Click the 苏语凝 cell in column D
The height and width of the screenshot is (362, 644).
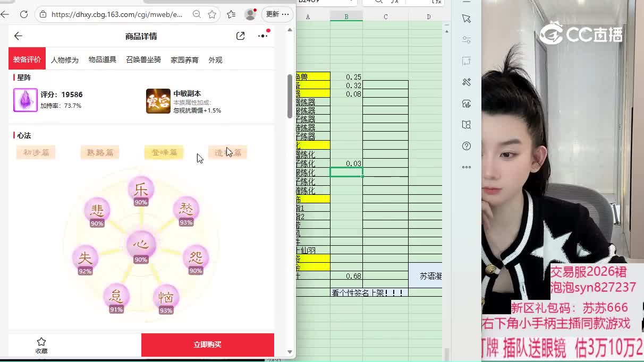click(426, 276)
